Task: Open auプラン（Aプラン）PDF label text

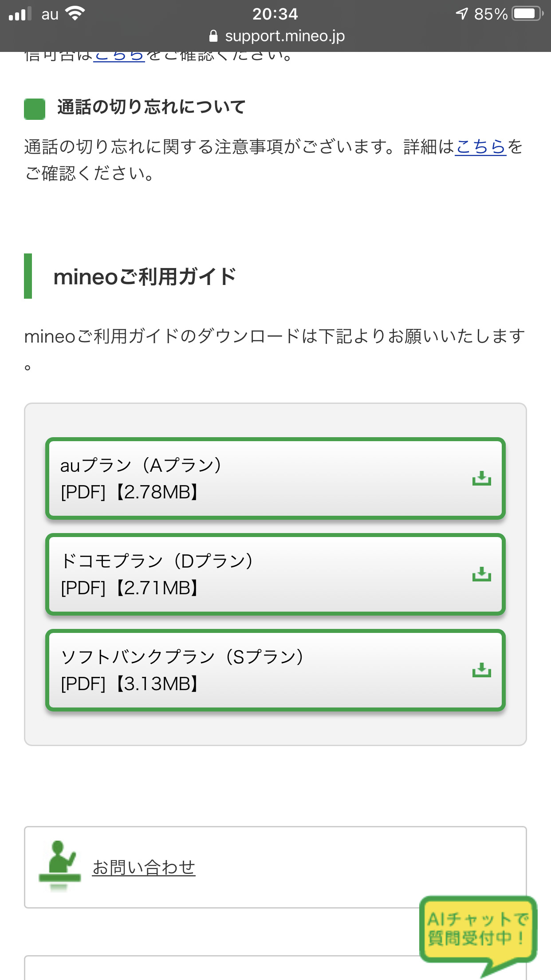Action: click(x=141, y=478)
